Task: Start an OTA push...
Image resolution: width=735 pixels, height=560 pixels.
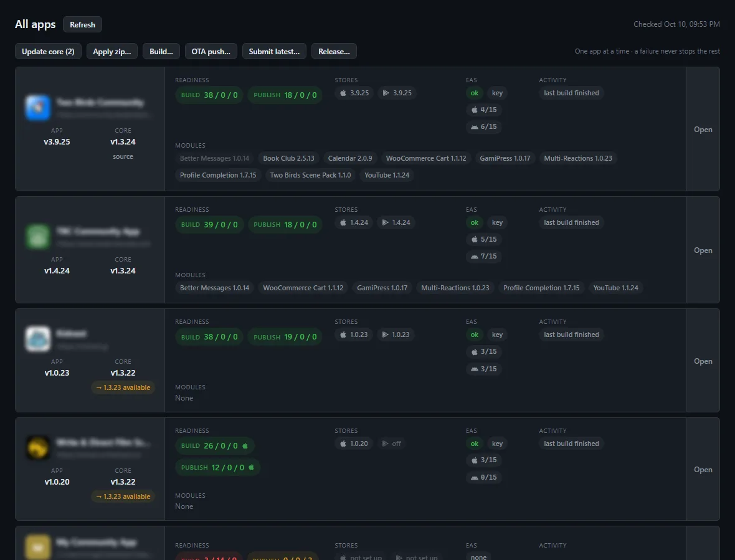Action: pos(211,52)
